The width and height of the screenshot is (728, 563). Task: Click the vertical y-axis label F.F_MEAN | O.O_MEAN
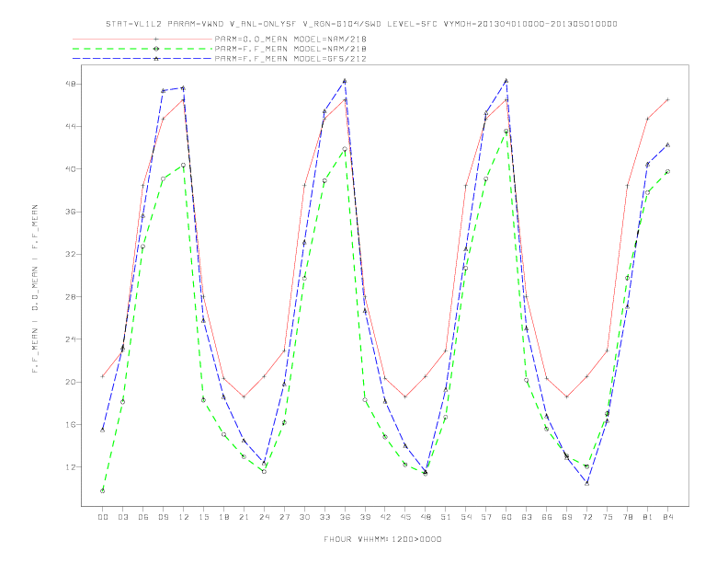(x=35, y=289)
